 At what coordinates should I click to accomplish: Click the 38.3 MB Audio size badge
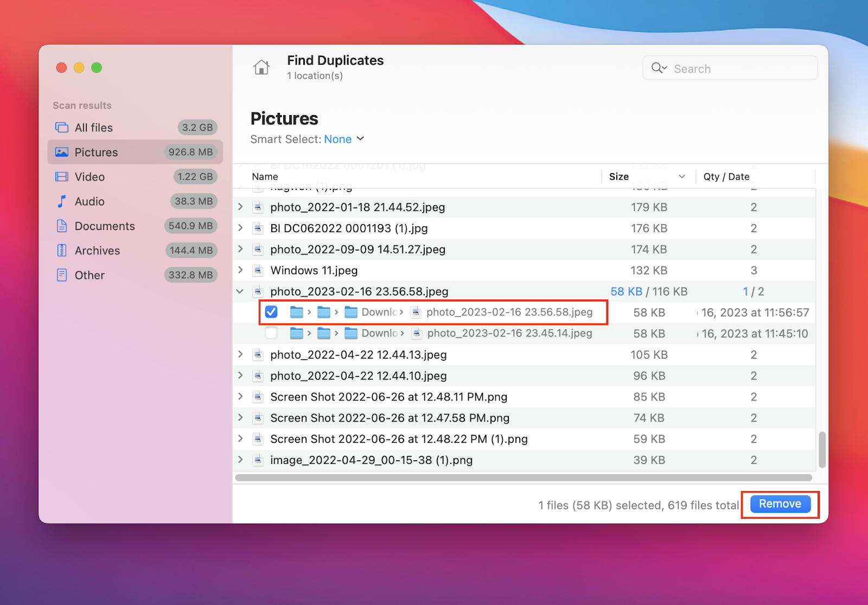coord(194,201)
